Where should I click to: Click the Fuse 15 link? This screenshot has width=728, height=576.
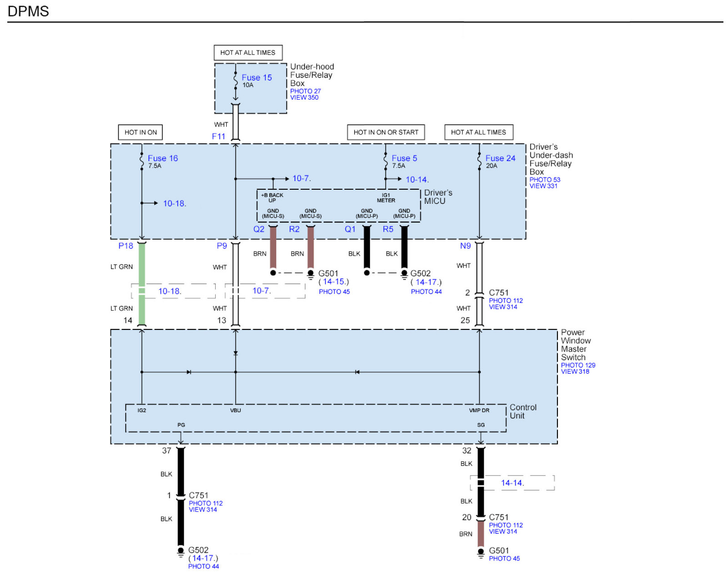(x=257, y=78)
